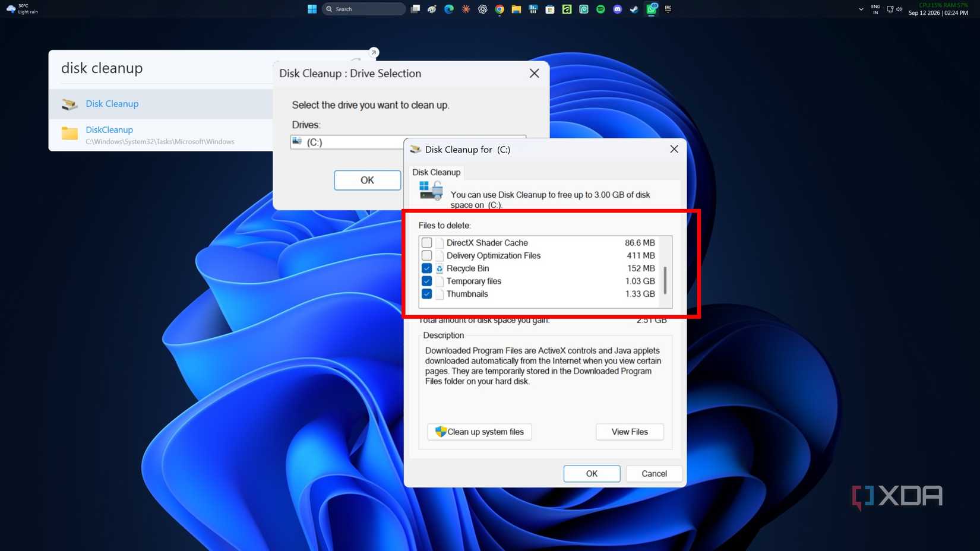The height and width of the screenshot is (551, 980).
Task: Open Steam from the taskbar
Action: coord(634,9)
